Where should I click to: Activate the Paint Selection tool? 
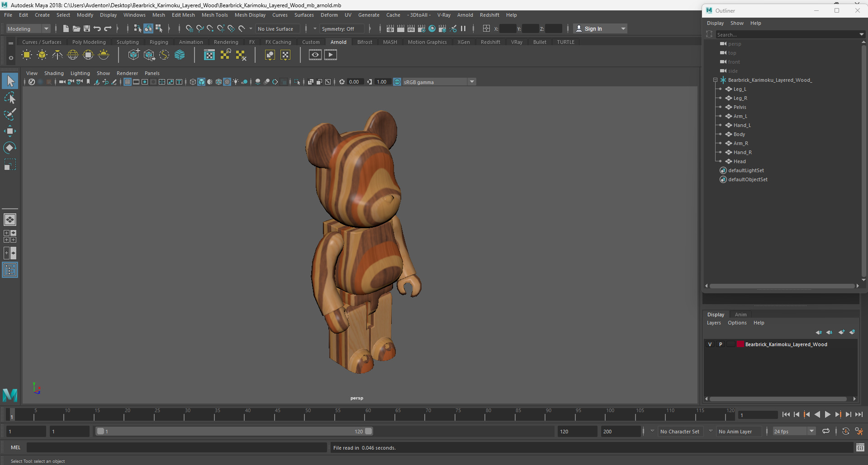(x=10, y=114)
